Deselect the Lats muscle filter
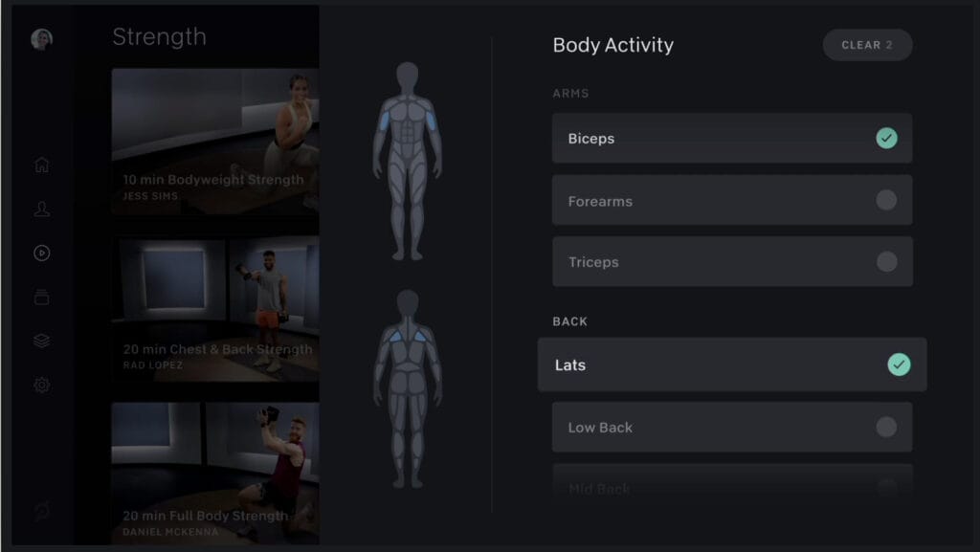The width and height of the screenshot is (980, 552). [x=732, y=364]
